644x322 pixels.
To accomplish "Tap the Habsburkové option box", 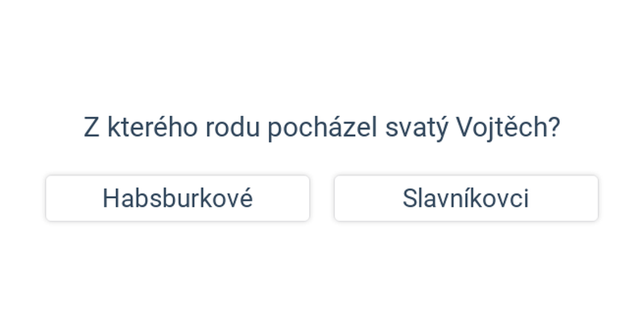I will [x=177, y=198].
